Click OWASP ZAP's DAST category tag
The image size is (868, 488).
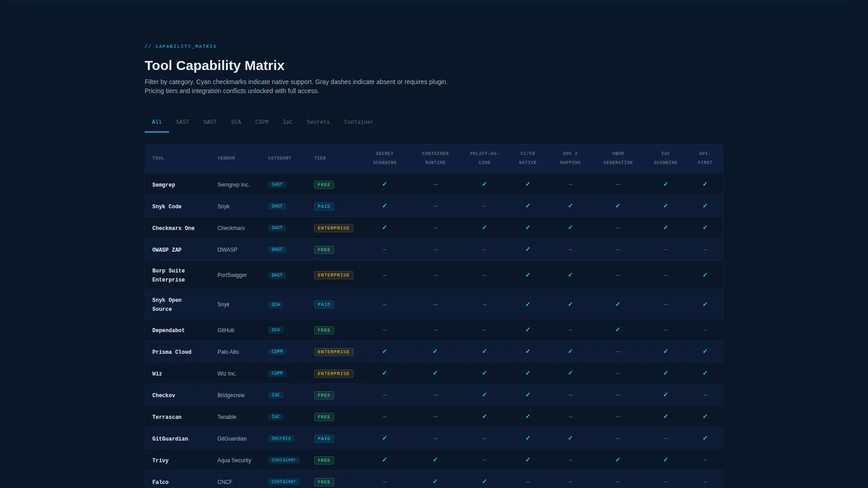pos(277,249)
